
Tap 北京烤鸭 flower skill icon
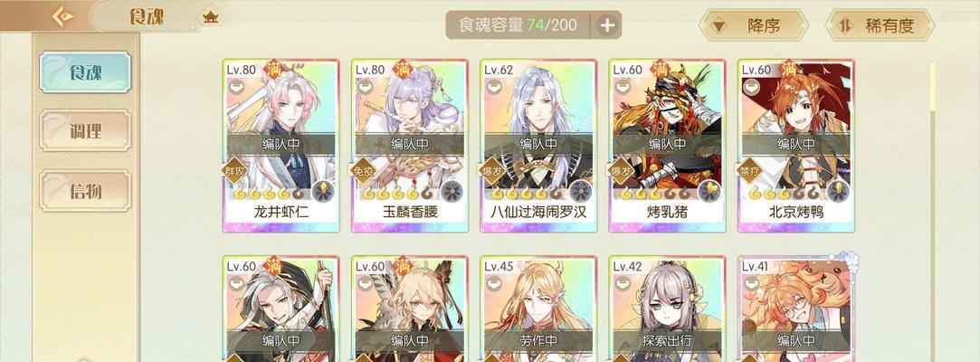pos(838,191)
